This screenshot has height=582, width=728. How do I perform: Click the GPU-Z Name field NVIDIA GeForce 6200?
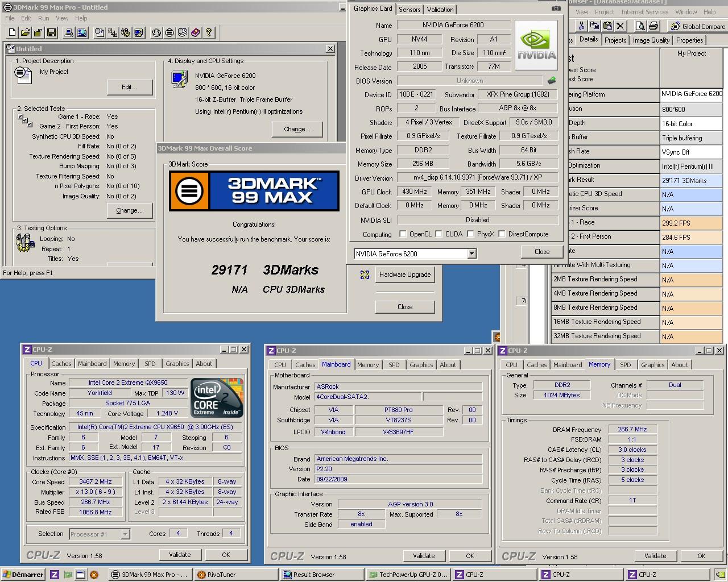[453, 25]
